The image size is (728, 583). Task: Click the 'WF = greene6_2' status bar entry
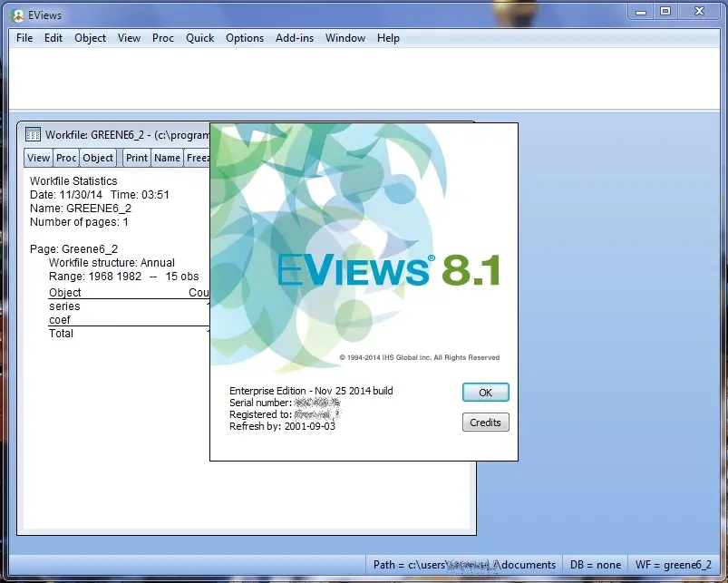(674, 565)
